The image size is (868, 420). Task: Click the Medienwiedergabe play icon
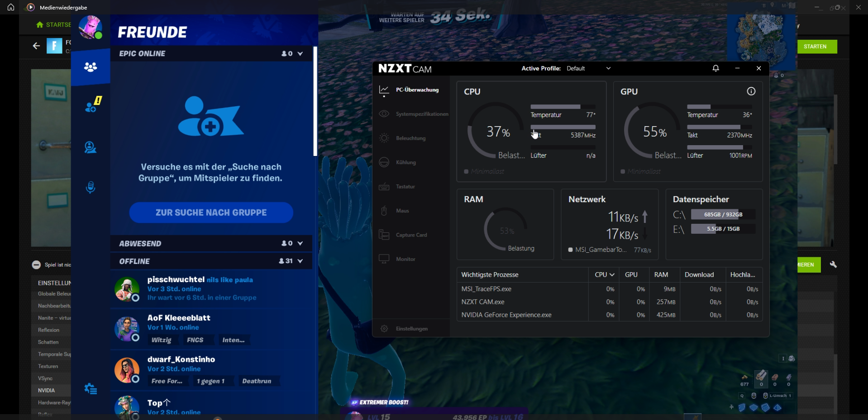[x=30, y=7]
